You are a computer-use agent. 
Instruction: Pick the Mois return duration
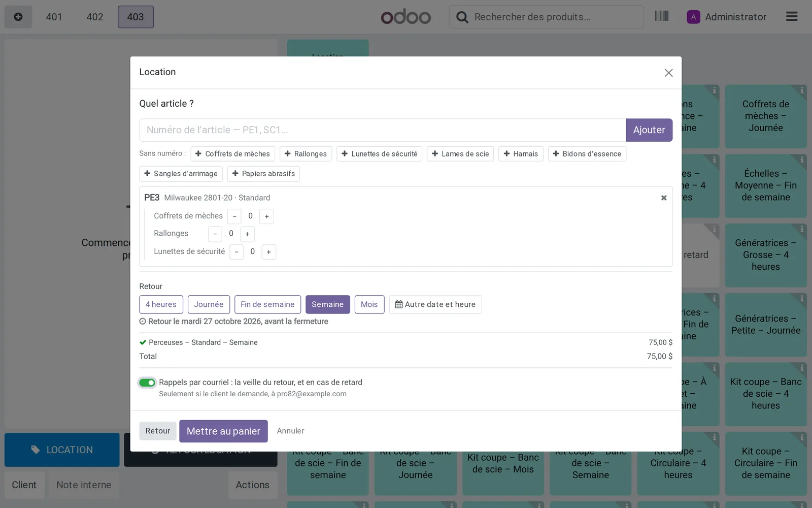click(x=369, y=304)
